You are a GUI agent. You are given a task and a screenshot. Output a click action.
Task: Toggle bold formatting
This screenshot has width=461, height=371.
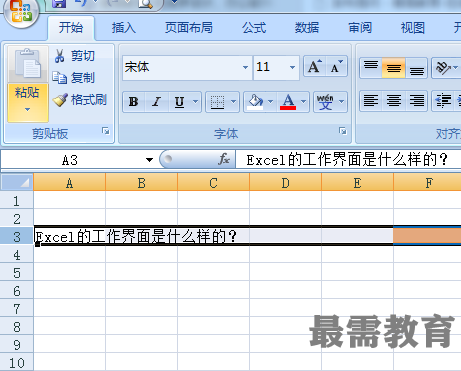click(134, 102)
